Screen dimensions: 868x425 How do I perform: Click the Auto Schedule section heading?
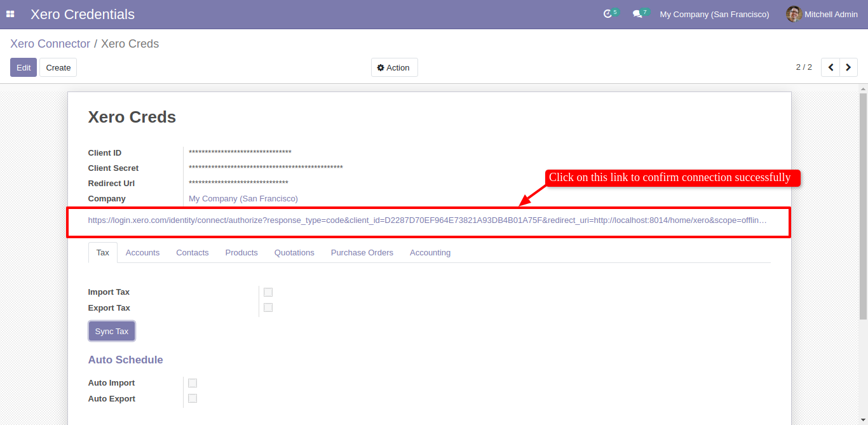tap(126, 360)
